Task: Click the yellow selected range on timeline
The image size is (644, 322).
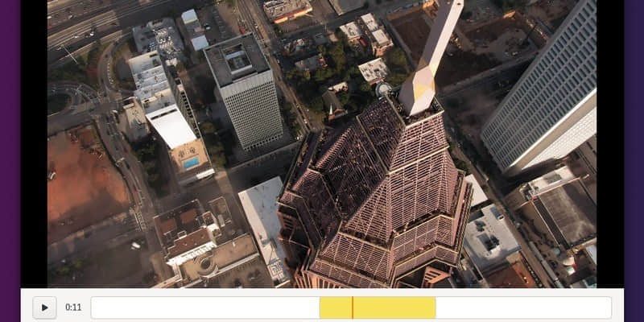Action: tap(378, 308)
